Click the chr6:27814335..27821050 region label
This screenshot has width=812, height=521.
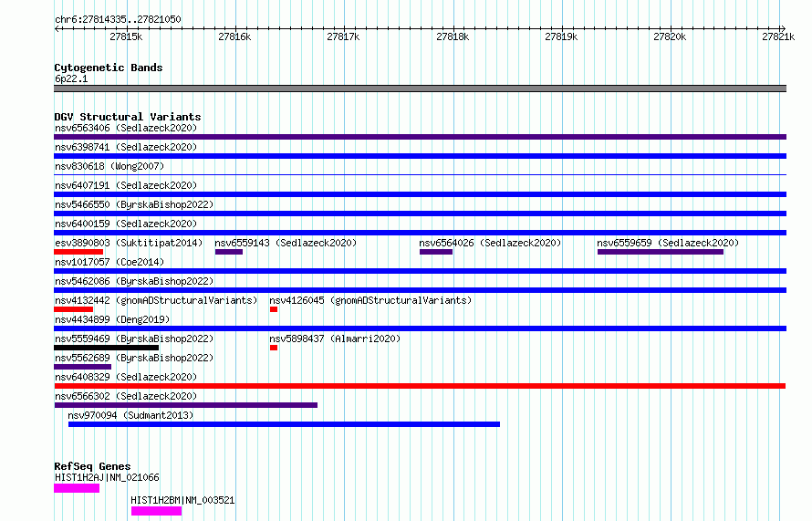tap(118, 19)
